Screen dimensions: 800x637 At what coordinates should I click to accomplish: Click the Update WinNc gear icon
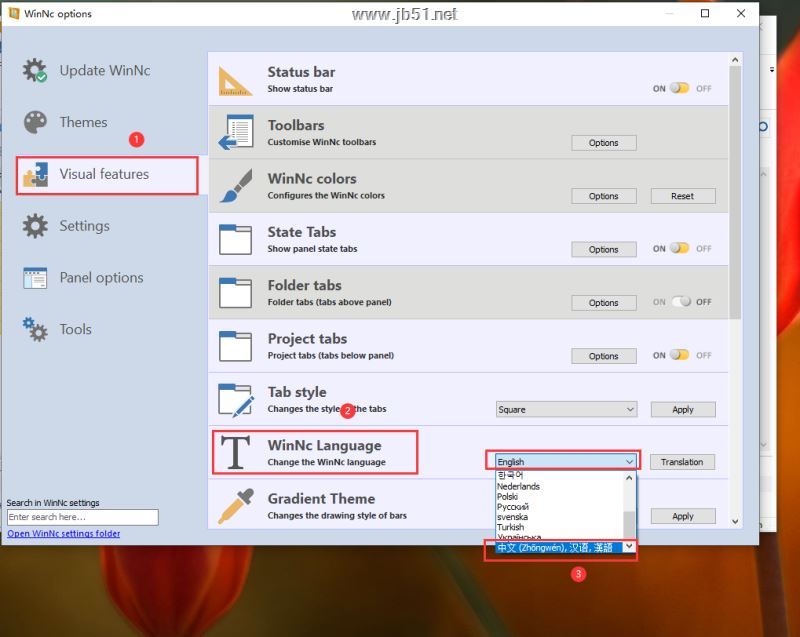pyautogui.click(x=35, y=70)
